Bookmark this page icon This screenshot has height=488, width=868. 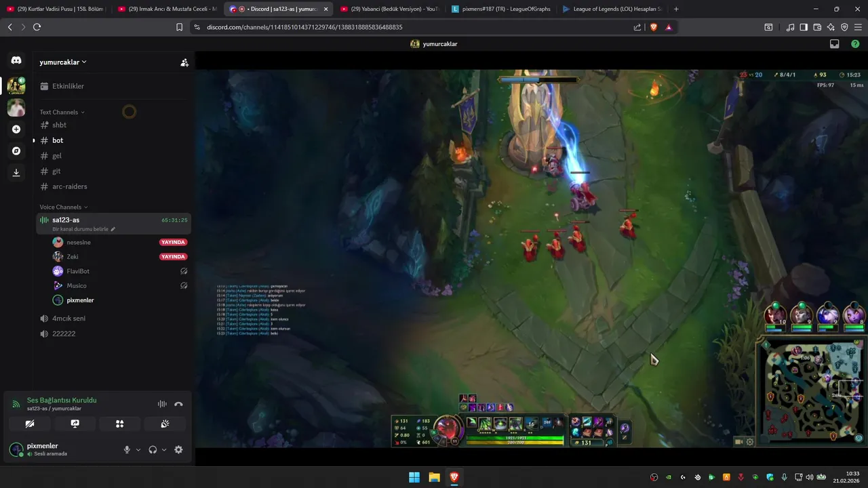click(x=179, y=27)
